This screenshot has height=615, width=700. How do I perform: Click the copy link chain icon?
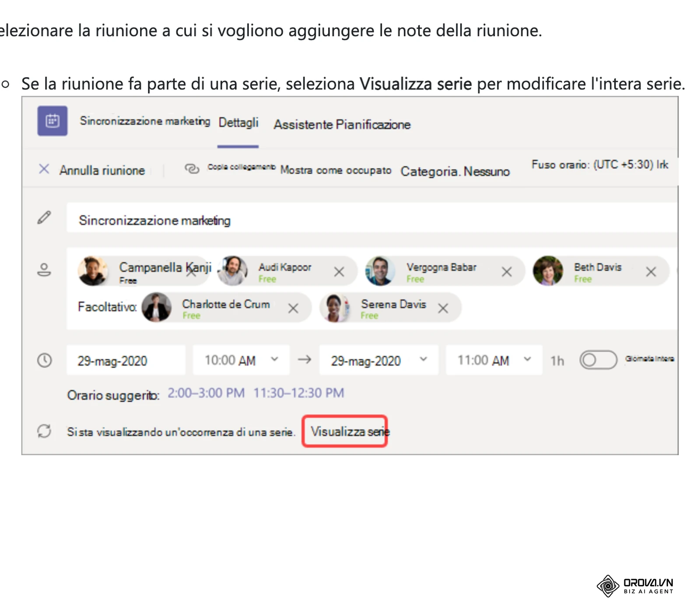(x=192, y=169)
